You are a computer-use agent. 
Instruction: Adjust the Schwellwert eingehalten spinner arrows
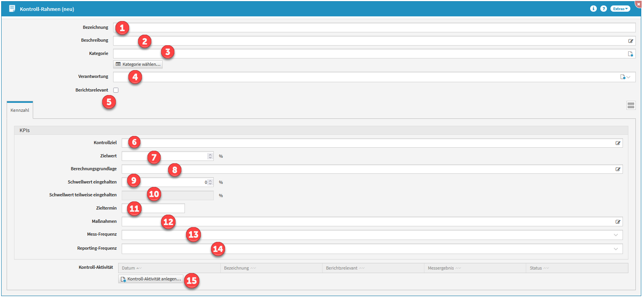pyautogui.click(x=210, y=182)
